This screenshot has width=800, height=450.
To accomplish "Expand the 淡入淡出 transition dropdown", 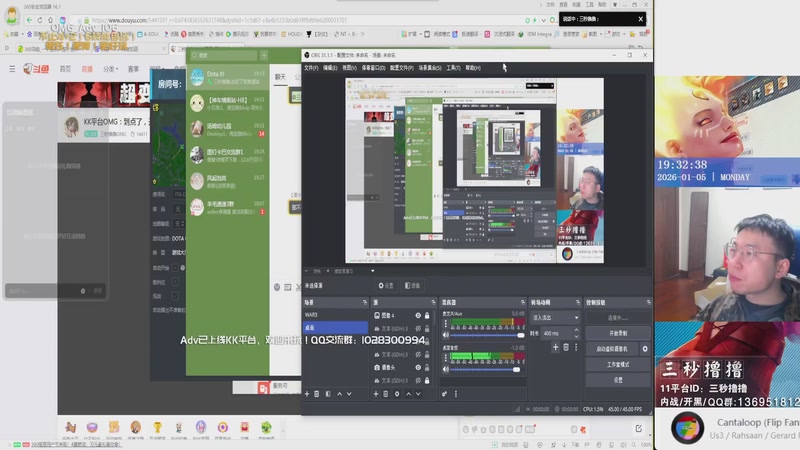I will click(x=555, y=317).
